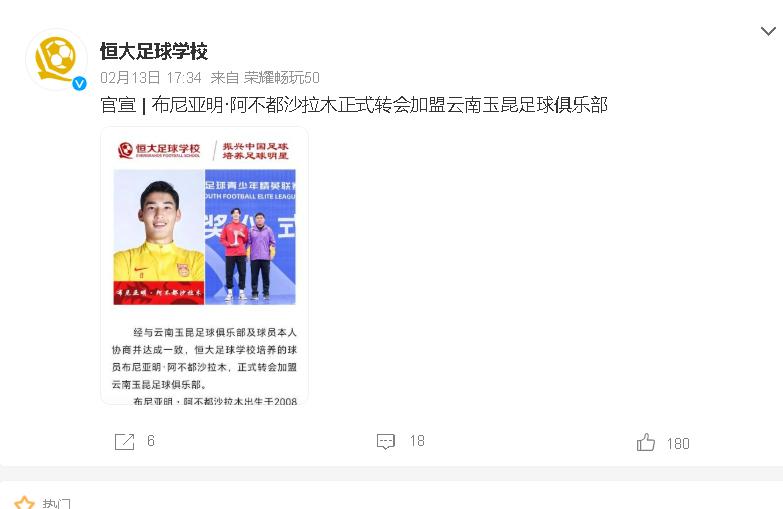The height and width of the screenshot is (509, 783).
Task: Click the award ceremony photo in image
Action: 250,237
